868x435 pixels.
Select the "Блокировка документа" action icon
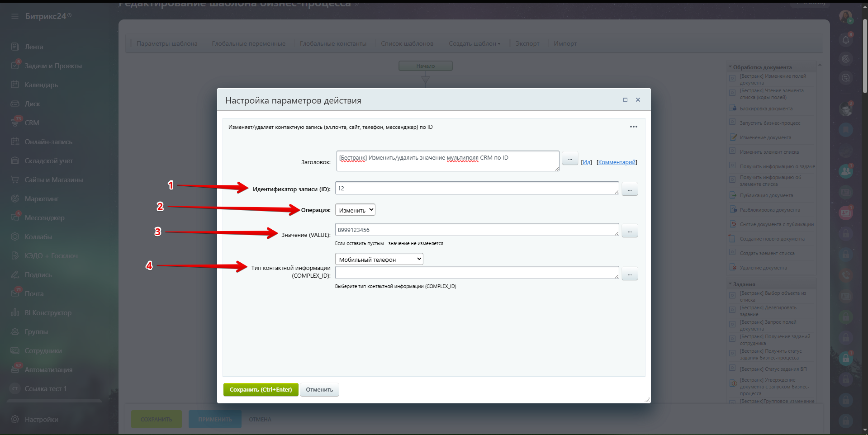click(733, 109)
